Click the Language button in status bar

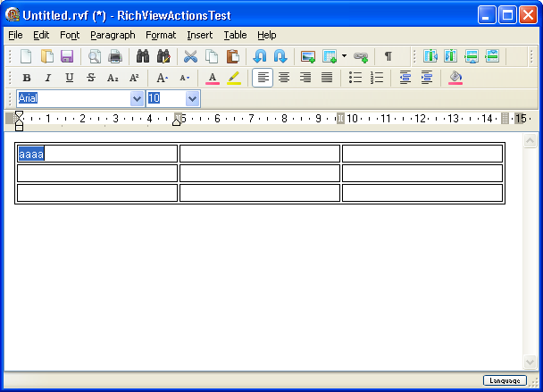[504, 380]
